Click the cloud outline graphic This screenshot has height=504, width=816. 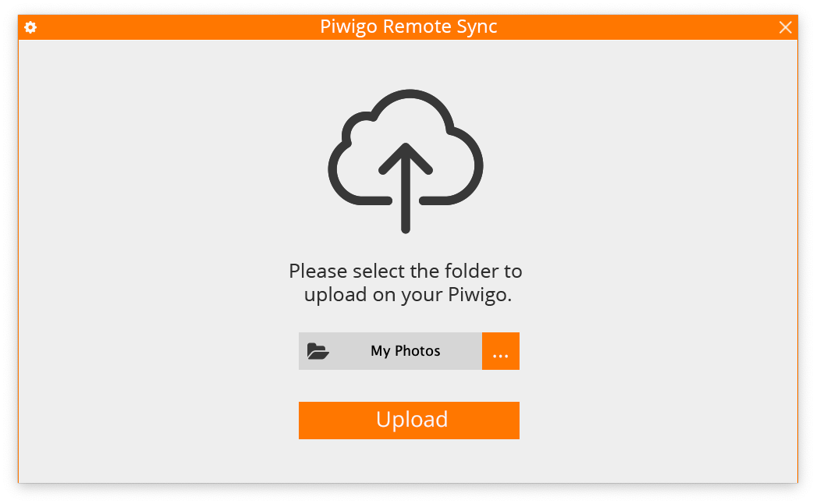[406, 148]
